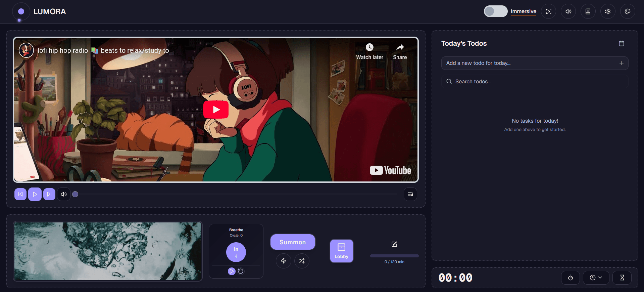Click the water ink ambient thumbnail

(x=108, y=251)
